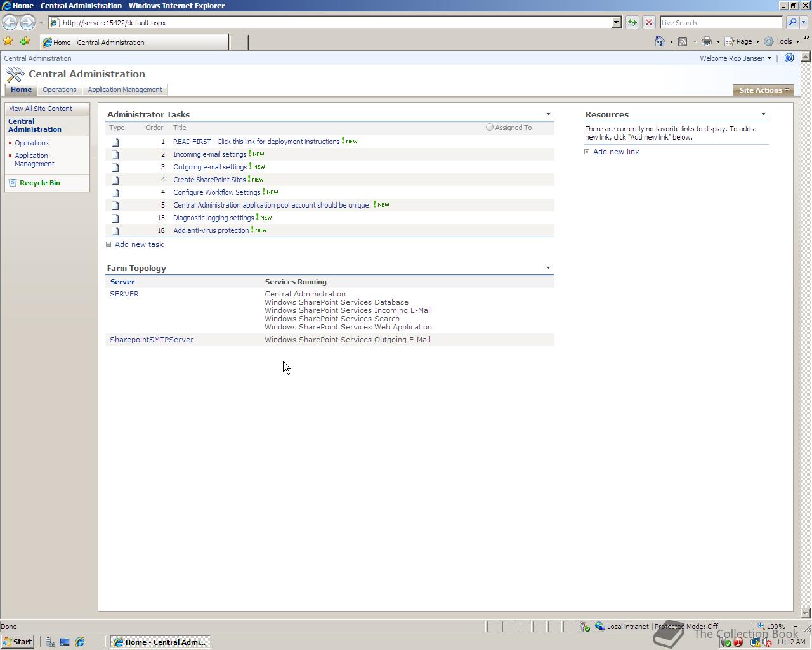The height and width of the screenshot is (650, 812).
Task: Open a new browser tab
Action: (x=238, y=43)
